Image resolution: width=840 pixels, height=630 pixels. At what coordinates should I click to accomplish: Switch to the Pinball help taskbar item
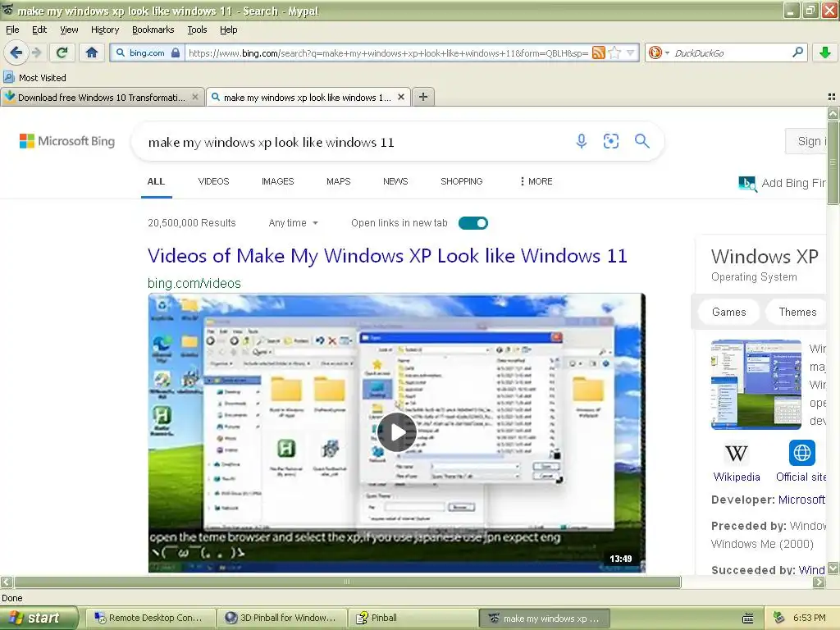[x=413, y=618]
